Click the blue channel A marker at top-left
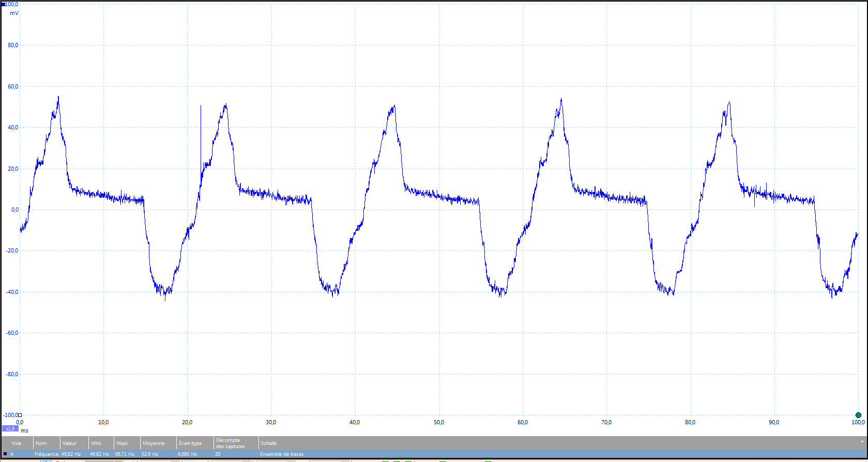 click(3, 4)
